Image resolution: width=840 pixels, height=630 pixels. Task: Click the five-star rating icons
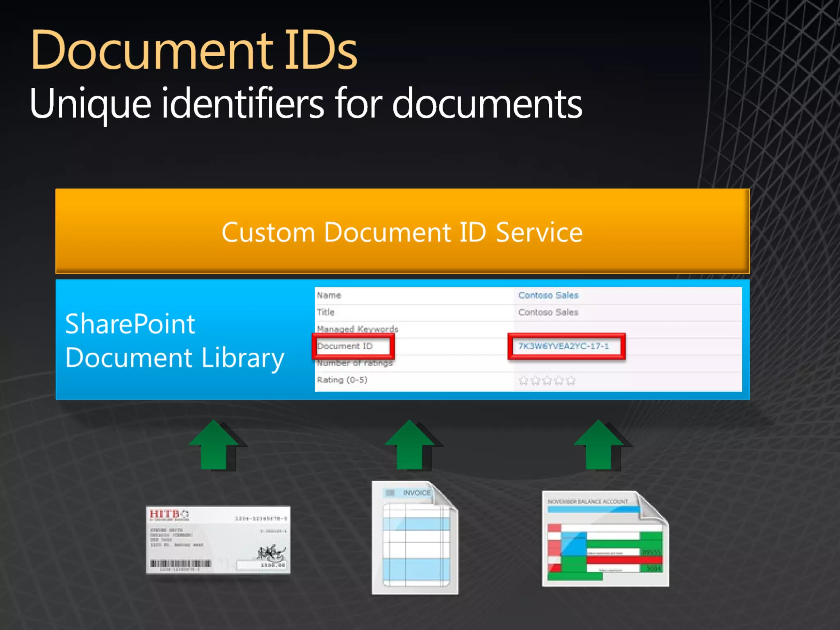click(x=547, y=381)
